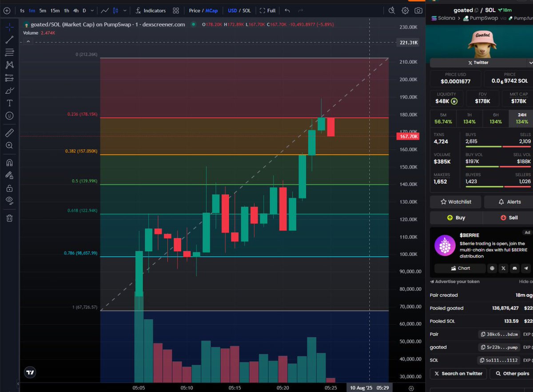The height and width of the screenshot is (392, 533).
Task: Switch chart to Price mode
Action: (195, 11)
